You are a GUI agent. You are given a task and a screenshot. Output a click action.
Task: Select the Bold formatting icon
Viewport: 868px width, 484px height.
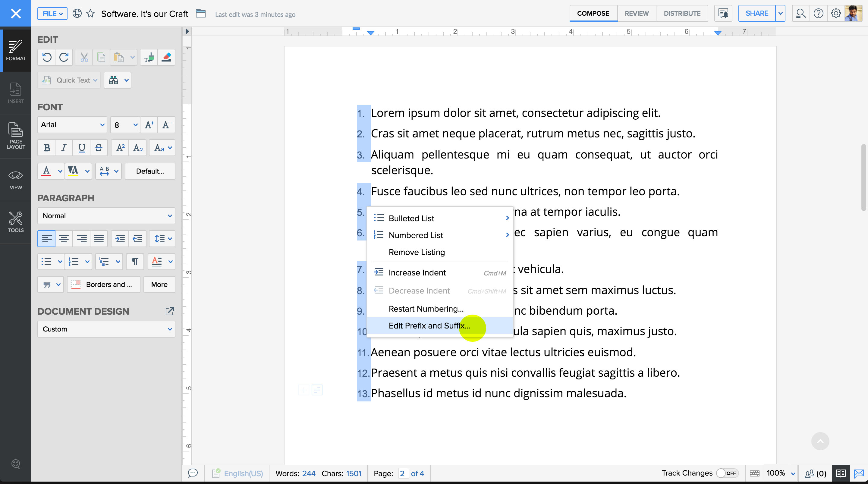(x=46, y=148)
